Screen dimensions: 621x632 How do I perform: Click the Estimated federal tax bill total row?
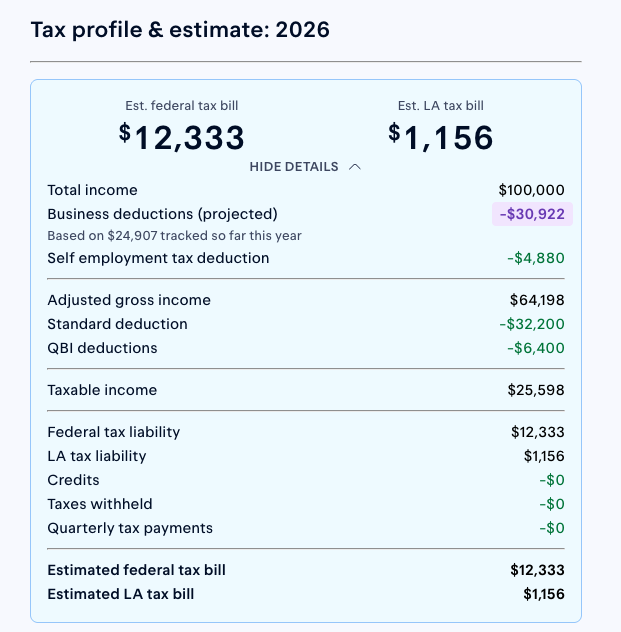(x=306, y=570)
